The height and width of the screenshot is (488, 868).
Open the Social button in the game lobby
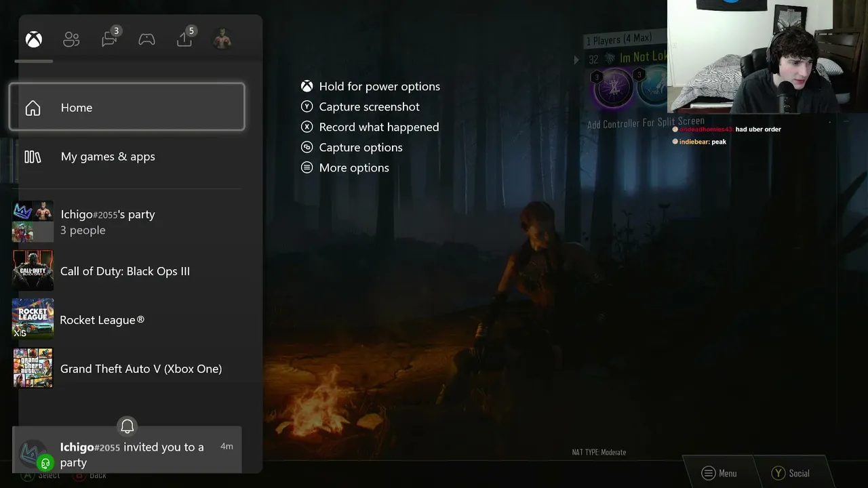tap(791, 473)
